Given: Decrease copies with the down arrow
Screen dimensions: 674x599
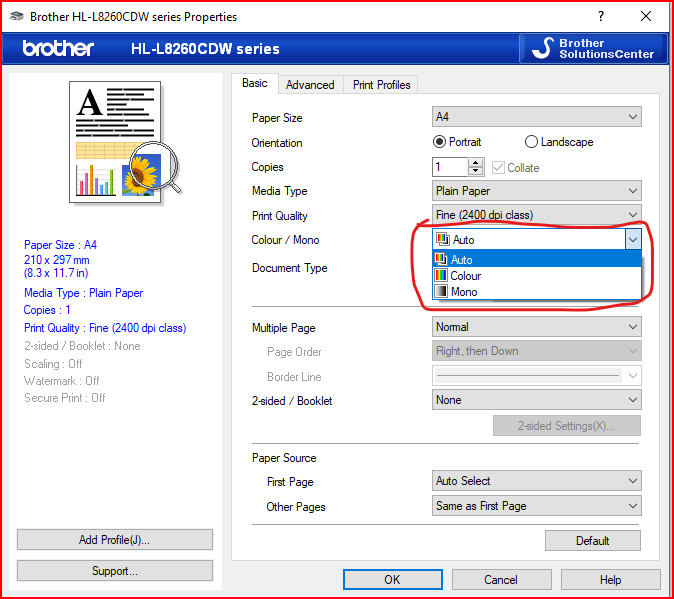Looking at the screenshot, I should point(475,171).
